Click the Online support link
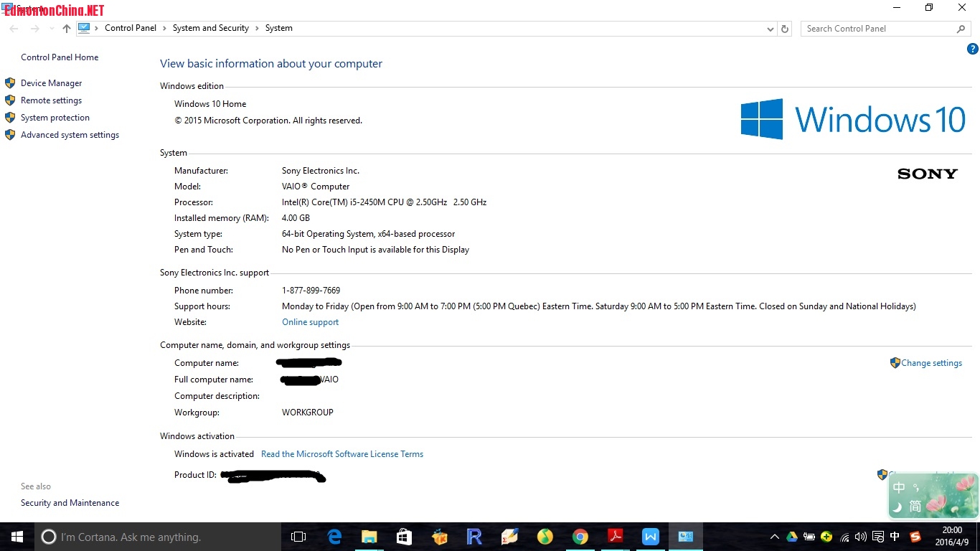The height and width of the screenshot is (551, 980). coord(310,322)
